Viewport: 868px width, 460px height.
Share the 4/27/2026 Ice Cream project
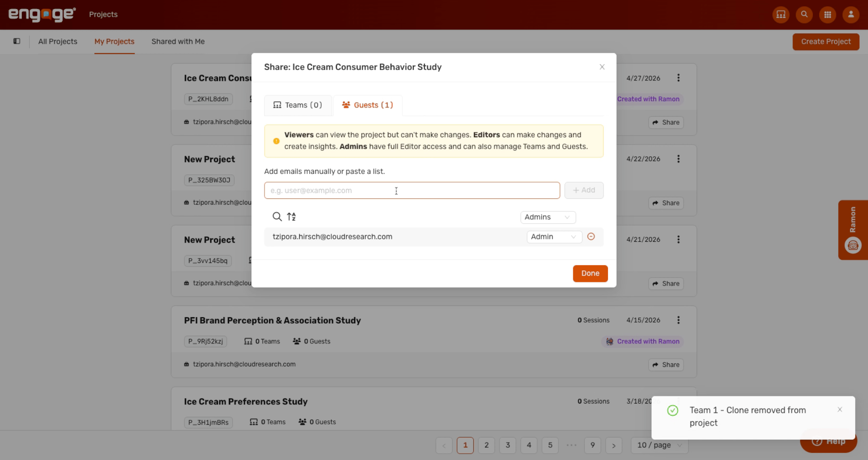tap(666, 122)
